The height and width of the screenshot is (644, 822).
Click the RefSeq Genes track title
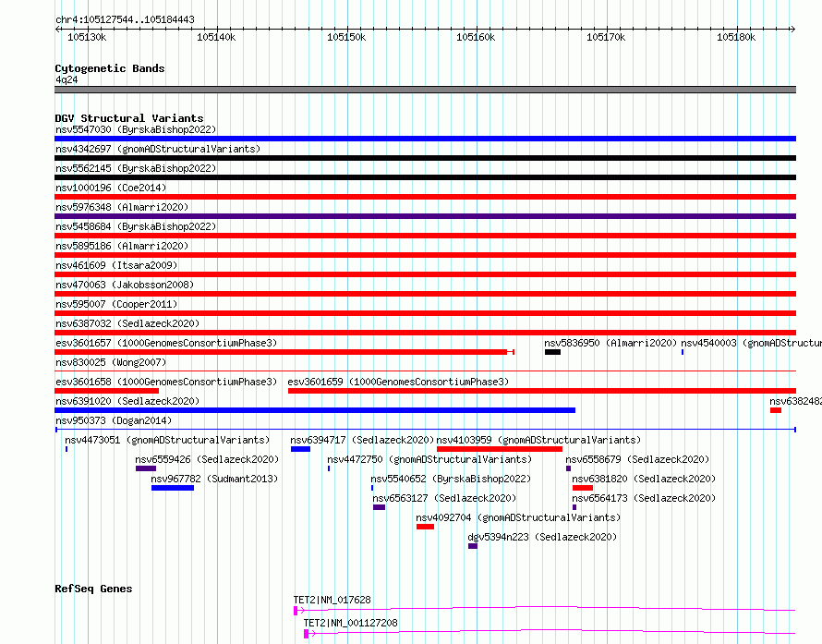point(93,589)
